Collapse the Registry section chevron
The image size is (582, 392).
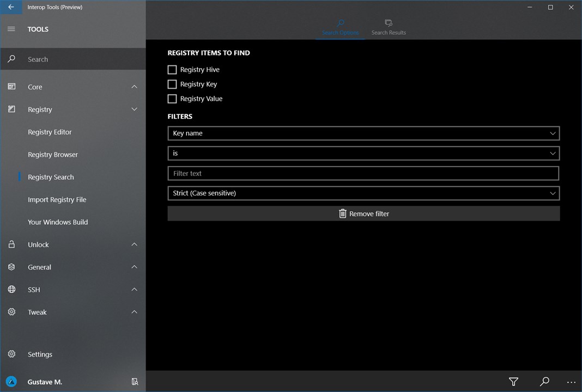tap(135, 109)
